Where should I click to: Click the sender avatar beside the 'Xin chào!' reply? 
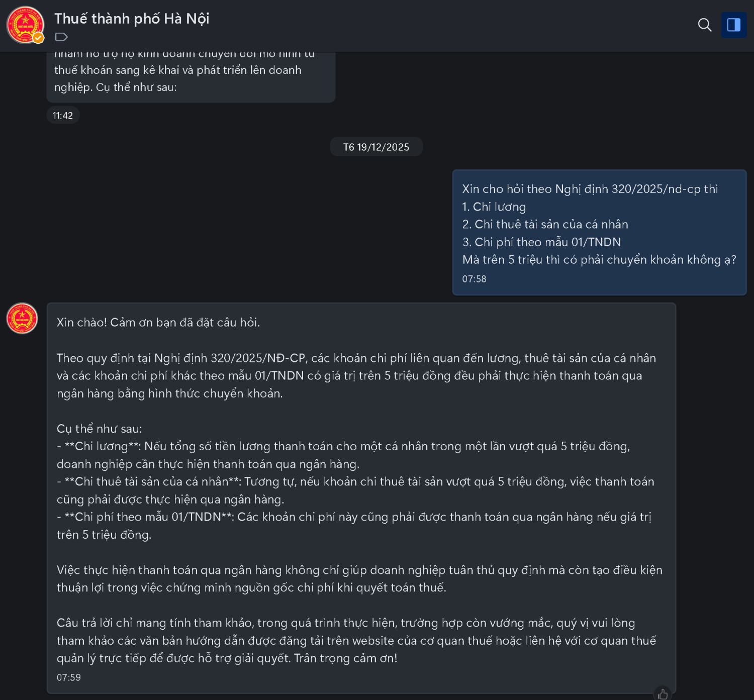click(x=22, y=318)
